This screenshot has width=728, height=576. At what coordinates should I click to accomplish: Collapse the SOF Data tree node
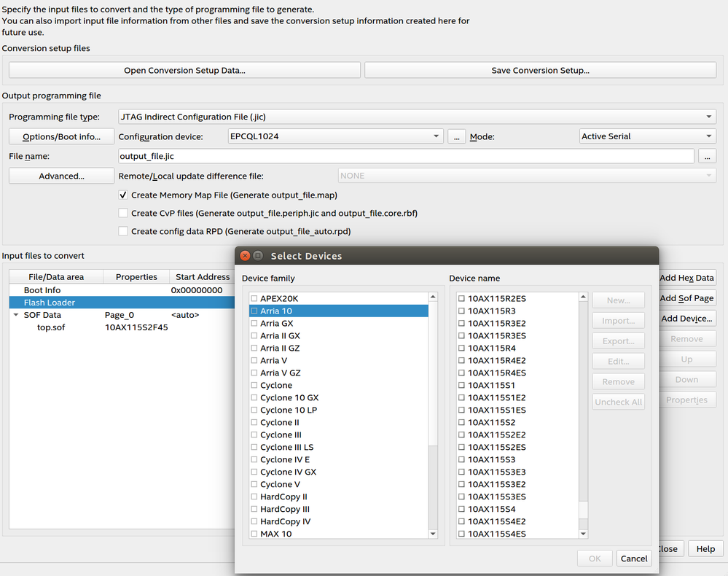point(16,316)
